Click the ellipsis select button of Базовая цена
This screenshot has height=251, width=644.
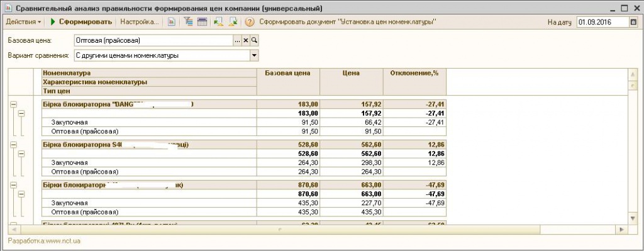[x=238, y=40]
